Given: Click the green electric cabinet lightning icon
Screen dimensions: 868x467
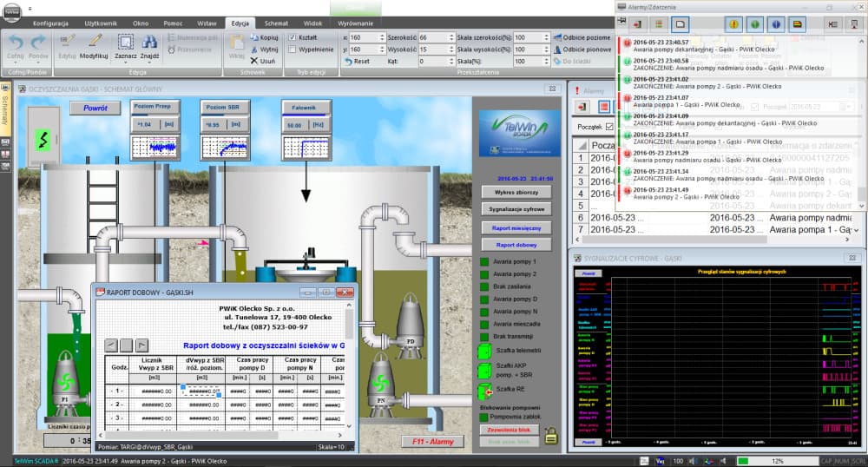Looking at the screenshot, I should 43,140.
